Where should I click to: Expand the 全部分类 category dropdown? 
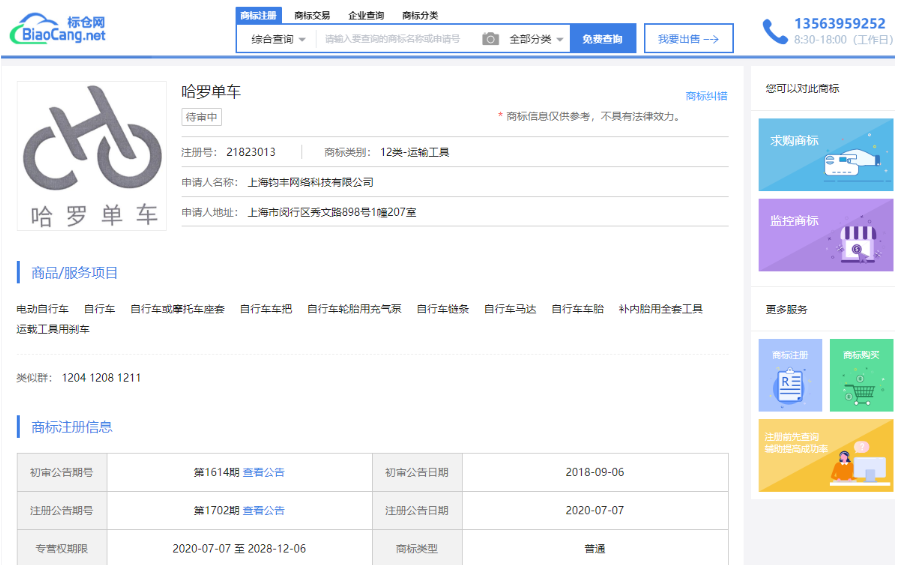pyautogui.click(x=536, y=39)
